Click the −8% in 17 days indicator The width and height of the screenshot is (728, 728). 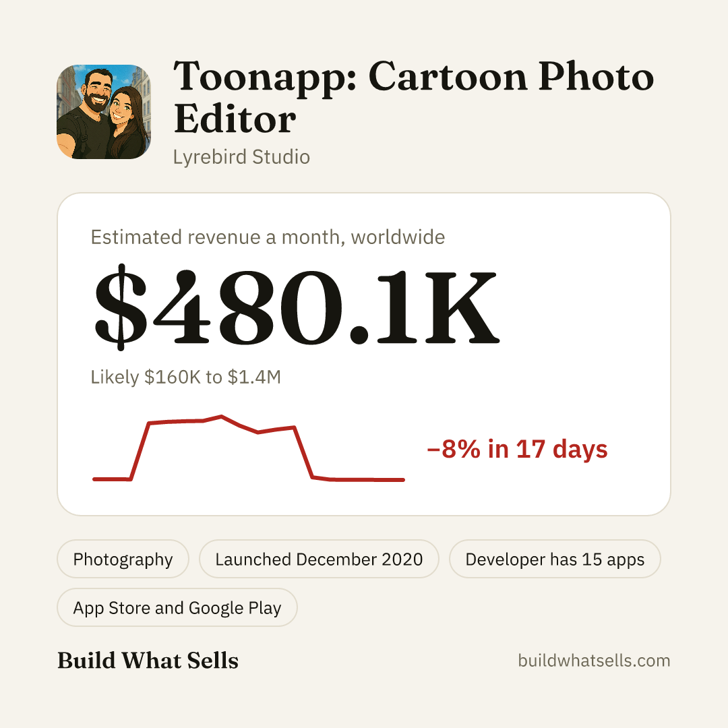pos(517,449)
